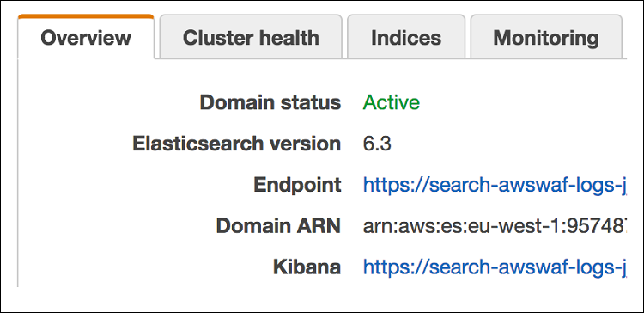Click the Endpoint field label
Screen dimensions: 644x313
[x=297, y=185]
